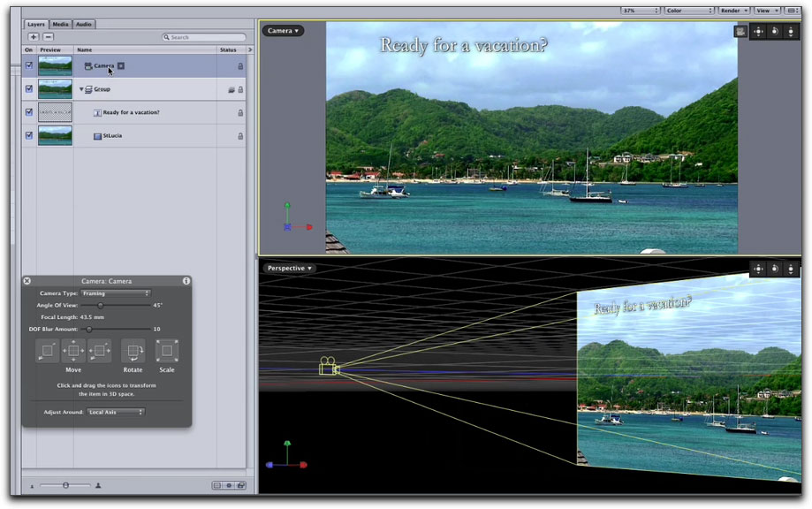Collapse the Group disclosure triangle

[x=81, y=89]
